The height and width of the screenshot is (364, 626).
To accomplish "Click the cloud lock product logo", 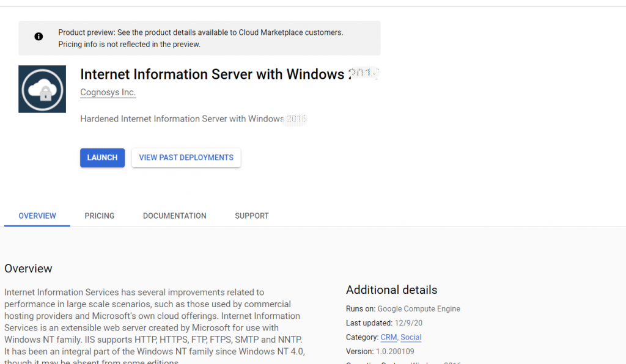I will click(x=42, y=89).
